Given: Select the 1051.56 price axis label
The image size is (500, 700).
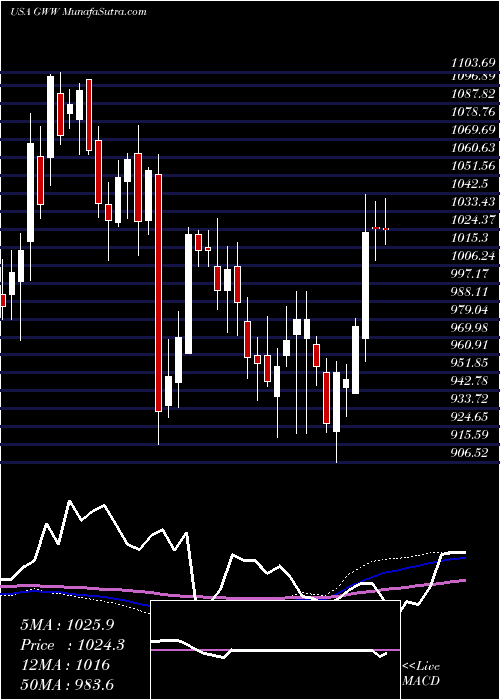Looking at the screenshot, I should (473, 166).
